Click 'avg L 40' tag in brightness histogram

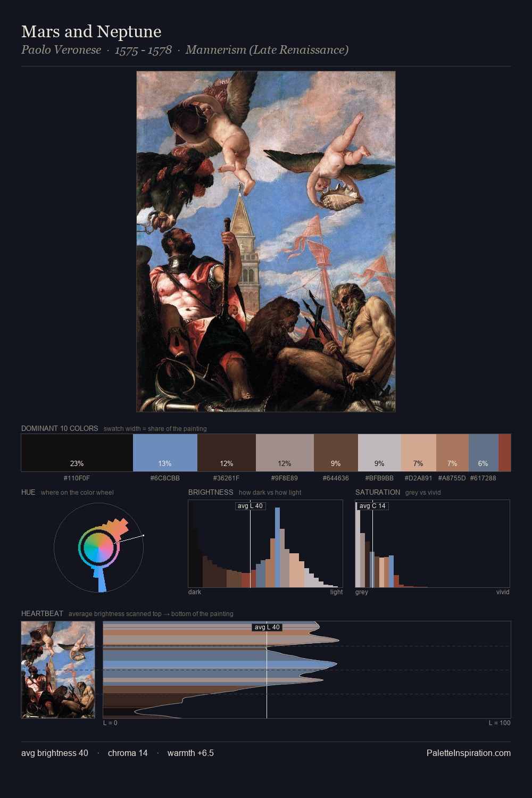(250, 506)
